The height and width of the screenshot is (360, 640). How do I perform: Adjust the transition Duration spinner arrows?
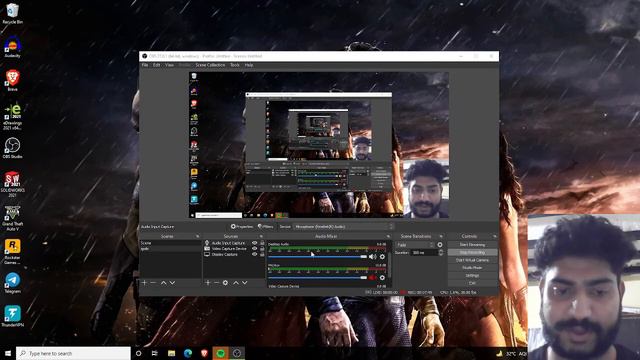[440, 253]
